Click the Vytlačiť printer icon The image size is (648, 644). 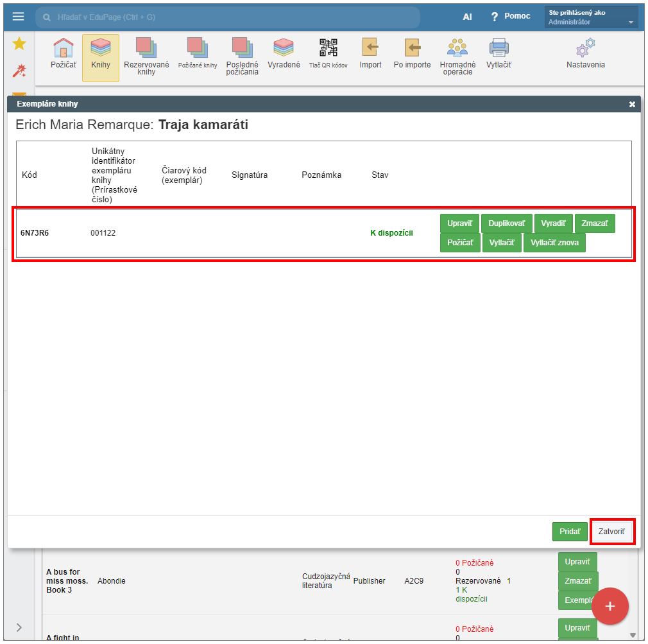[499, 48]
